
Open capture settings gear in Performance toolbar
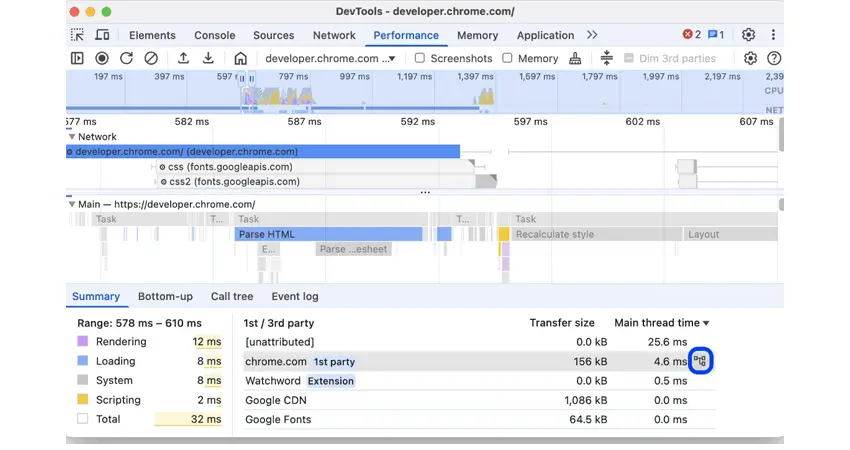point(750,58)
